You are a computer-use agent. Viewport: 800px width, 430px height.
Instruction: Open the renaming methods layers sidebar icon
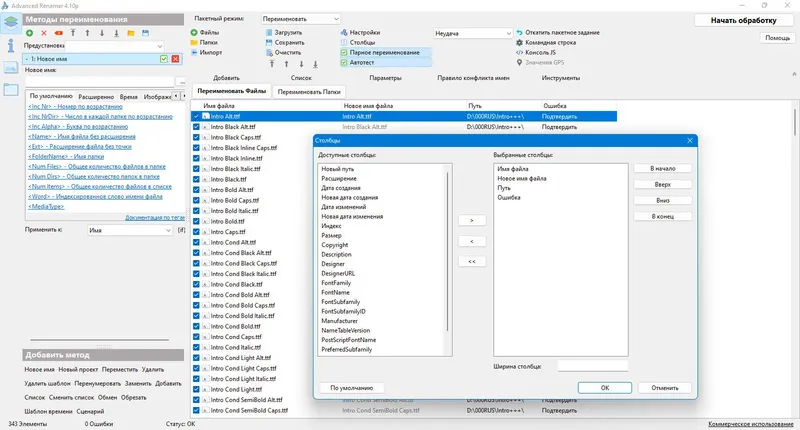tap(11, 22)
